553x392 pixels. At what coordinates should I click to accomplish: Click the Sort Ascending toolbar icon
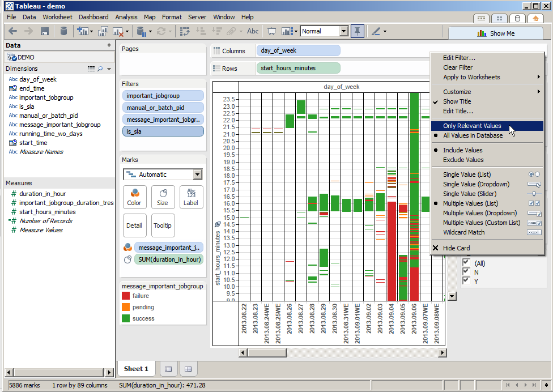tap(201, 31)
